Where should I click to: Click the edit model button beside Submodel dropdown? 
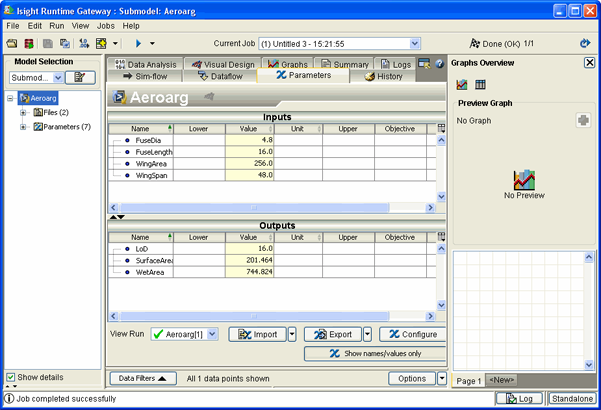click(79, 77)
